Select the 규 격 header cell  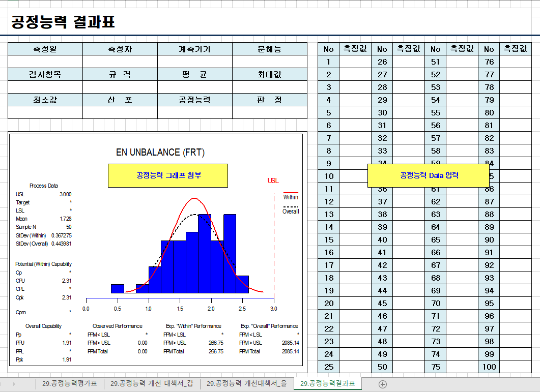pos(120,74)
